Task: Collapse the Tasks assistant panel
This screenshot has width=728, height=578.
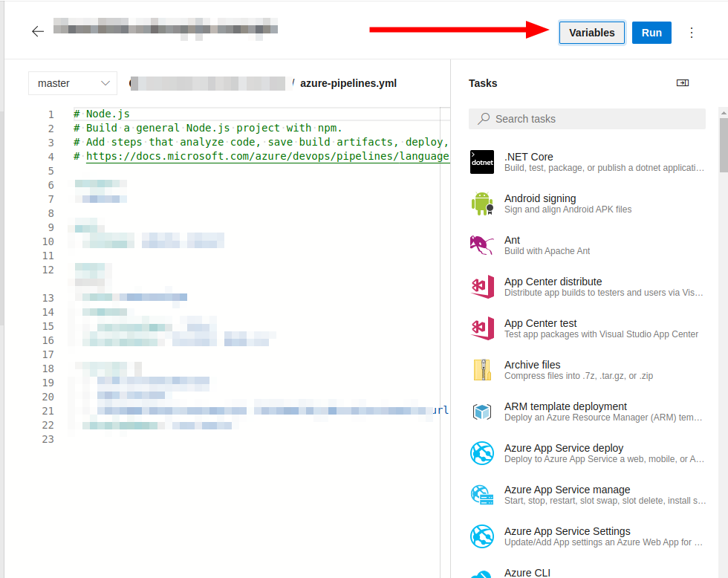Action: (682, 83)
